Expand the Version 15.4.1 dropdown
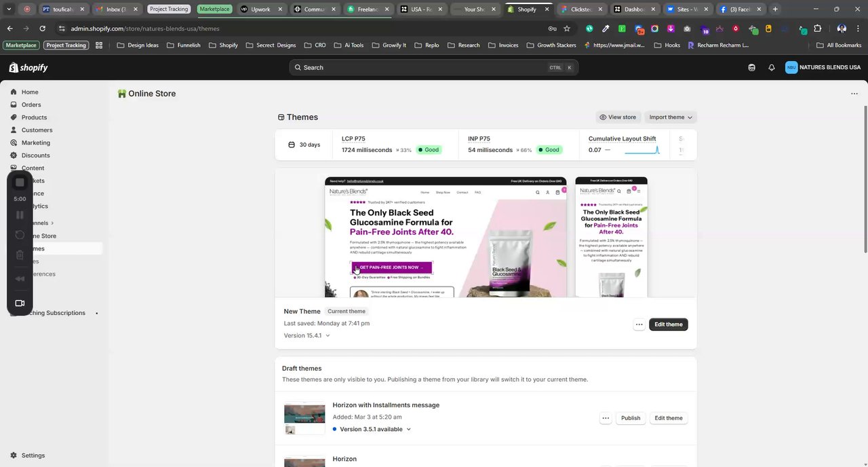The image size is (868, 467). click(307, 335)
